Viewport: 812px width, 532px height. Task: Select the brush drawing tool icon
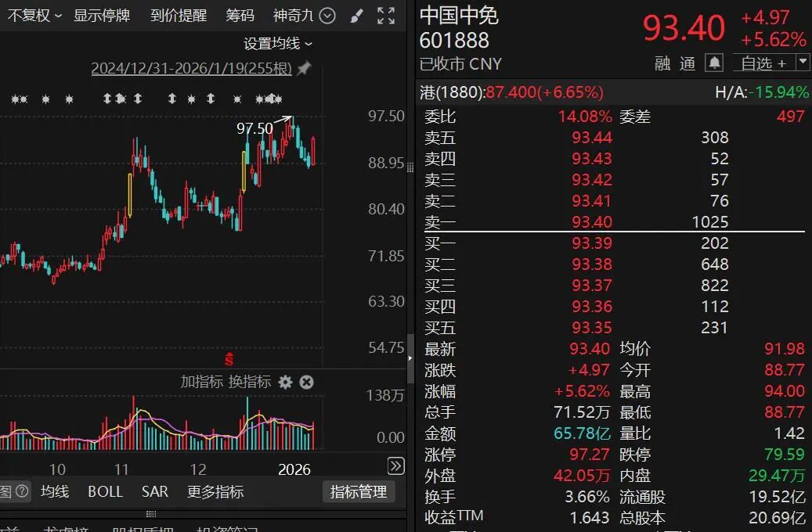pos(356,16)
